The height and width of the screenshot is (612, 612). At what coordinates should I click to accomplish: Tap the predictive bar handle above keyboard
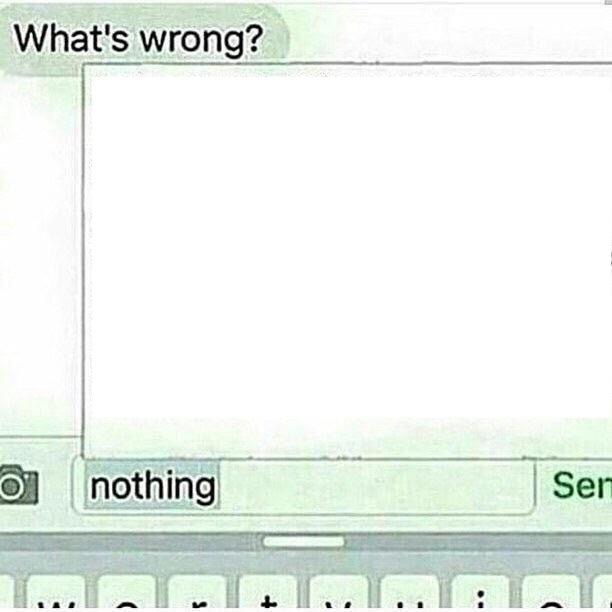(x=304, y=541)
